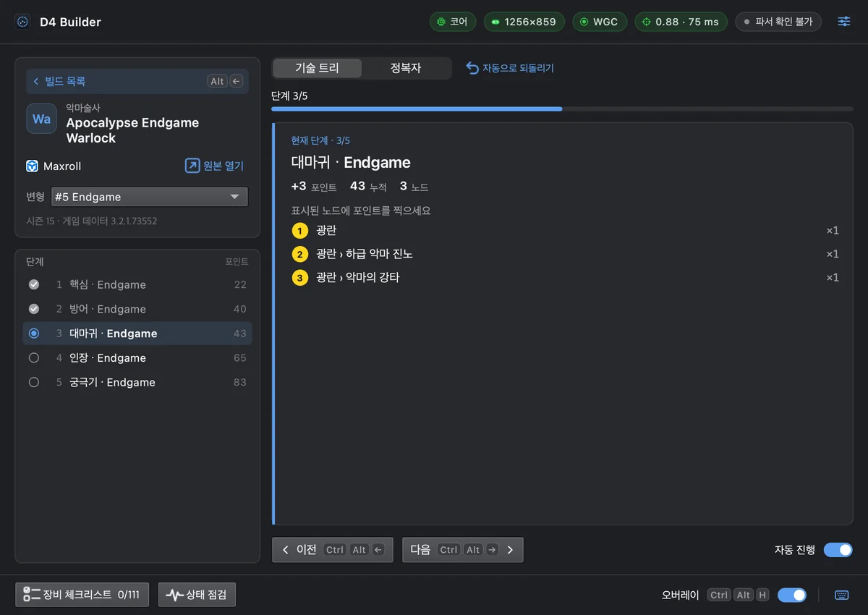Click the WGC capture status icon
This screenshot has height=615, width=868.
click(x=584, y=22)
